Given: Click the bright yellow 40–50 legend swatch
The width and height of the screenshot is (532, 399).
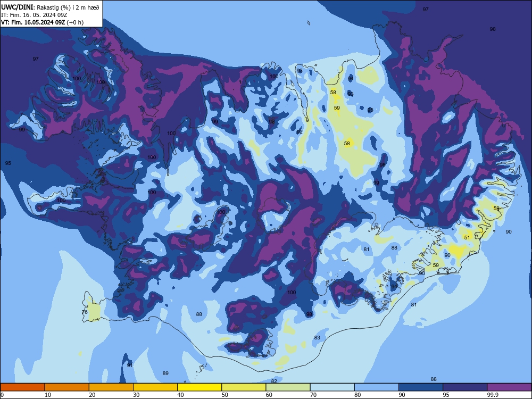Looking at the screenshot, I should 199,387.
